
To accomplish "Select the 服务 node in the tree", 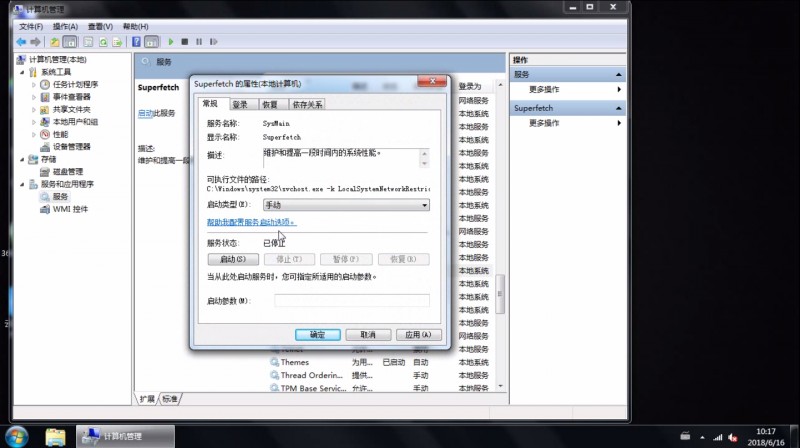I will [60, 196].
